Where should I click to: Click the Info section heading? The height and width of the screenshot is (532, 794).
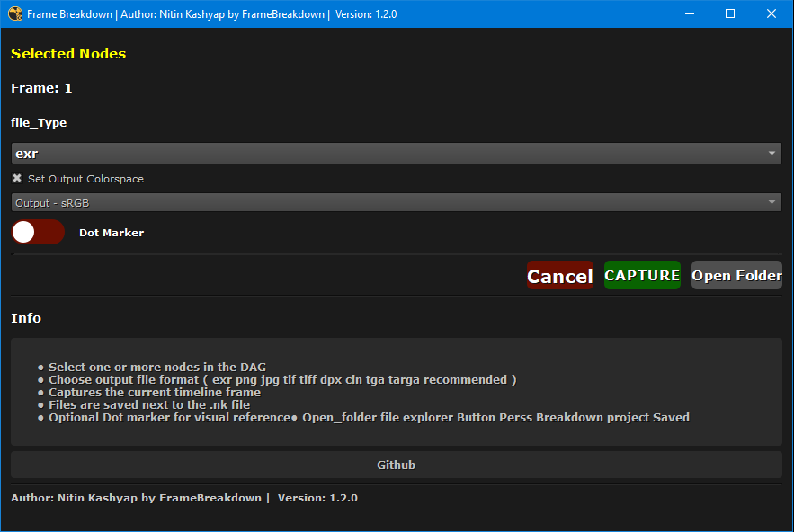point(26,318)
